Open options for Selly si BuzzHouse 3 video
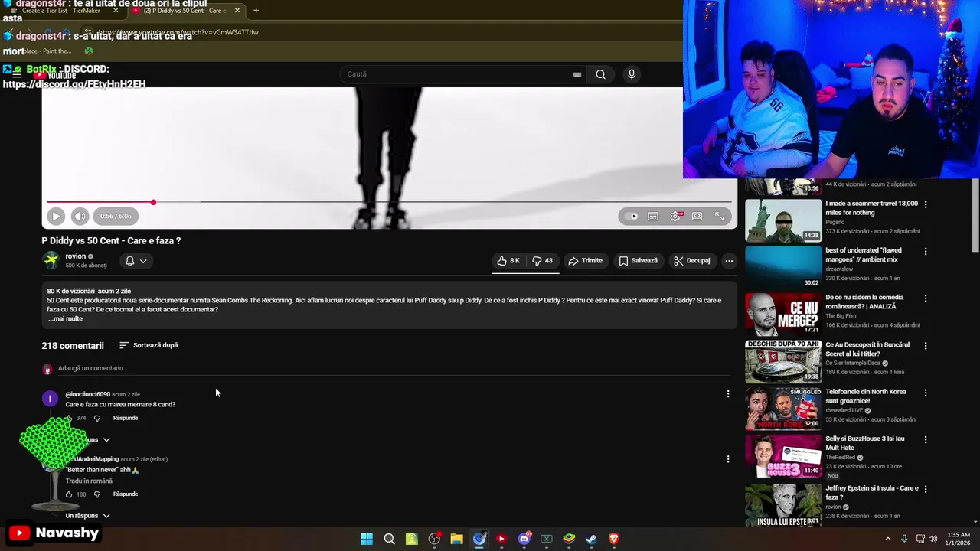 pyautogui.click(x=926, y=440)
